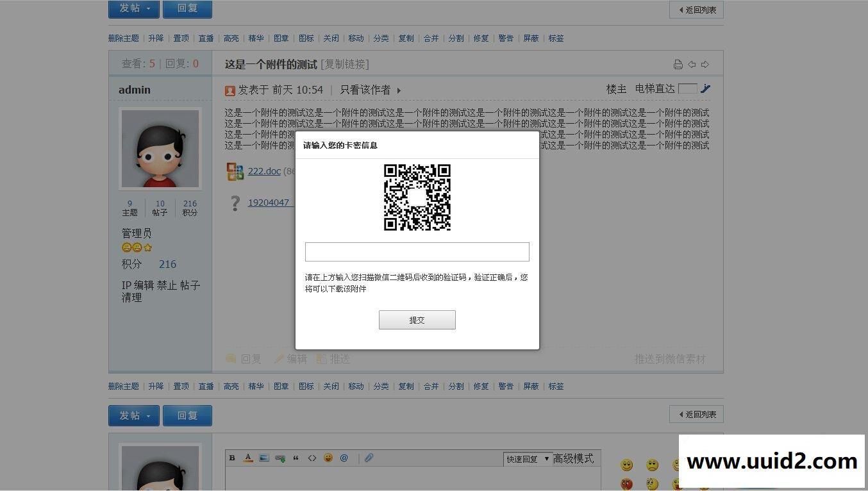Image resolution: width=868 pixels, height=491 pixels.
Task: Click the 提交 button in the dialog
Action: click(x=417, y=320)
